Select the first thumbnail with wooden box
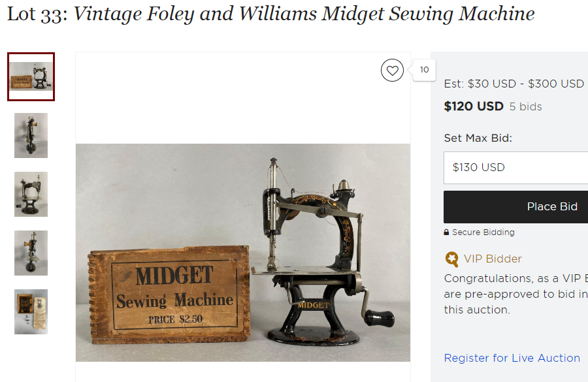 click(31, 77)
